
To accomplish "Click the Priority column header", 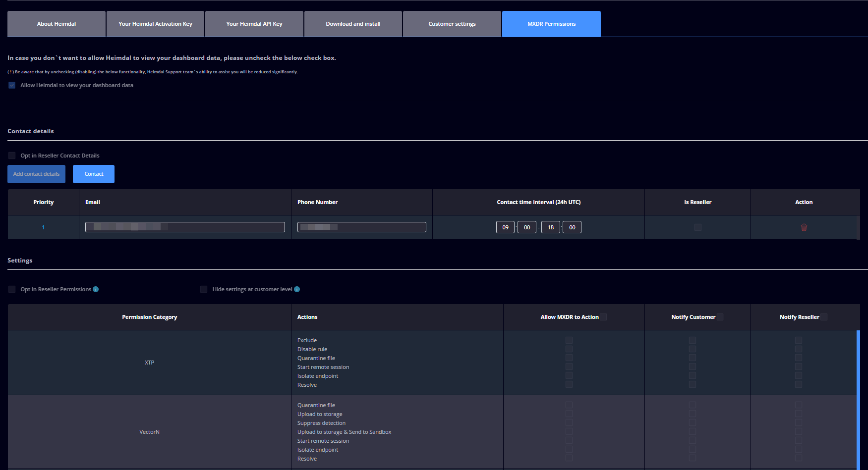I will [44, 202].
